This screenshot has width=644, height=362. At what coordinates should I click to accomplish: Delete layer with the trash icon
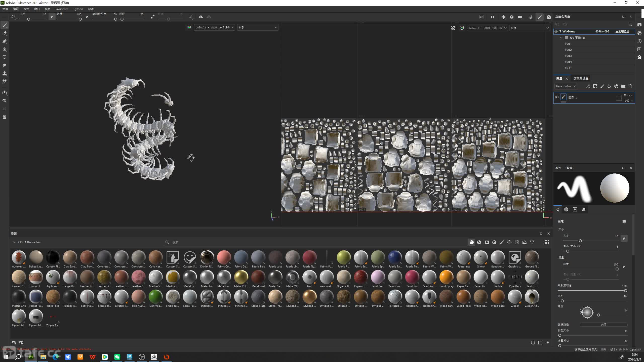[x=630, y=86]
